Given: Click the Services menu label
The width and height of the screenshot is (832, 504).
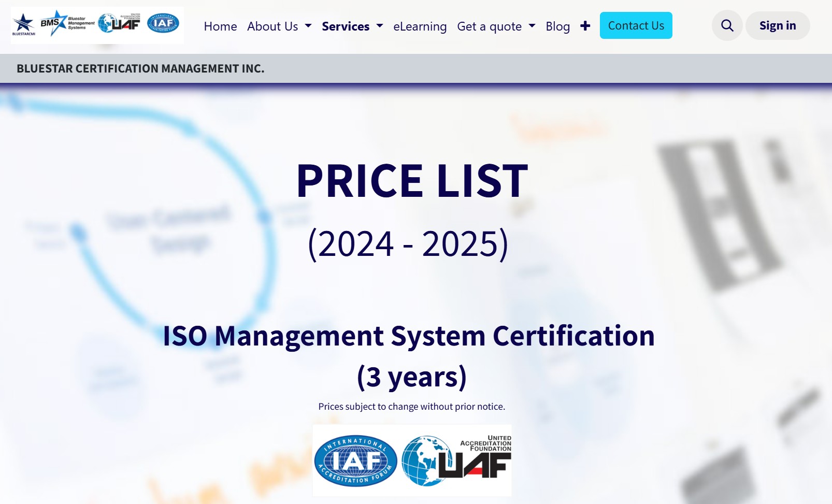Looking at the screenshot, I should [346, 26].
